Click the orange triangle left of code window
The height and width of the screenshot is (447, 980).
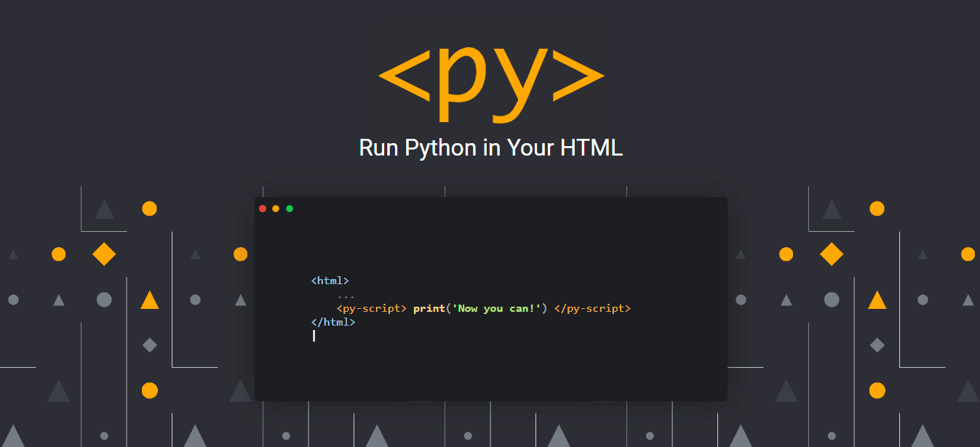click(149, 300)
